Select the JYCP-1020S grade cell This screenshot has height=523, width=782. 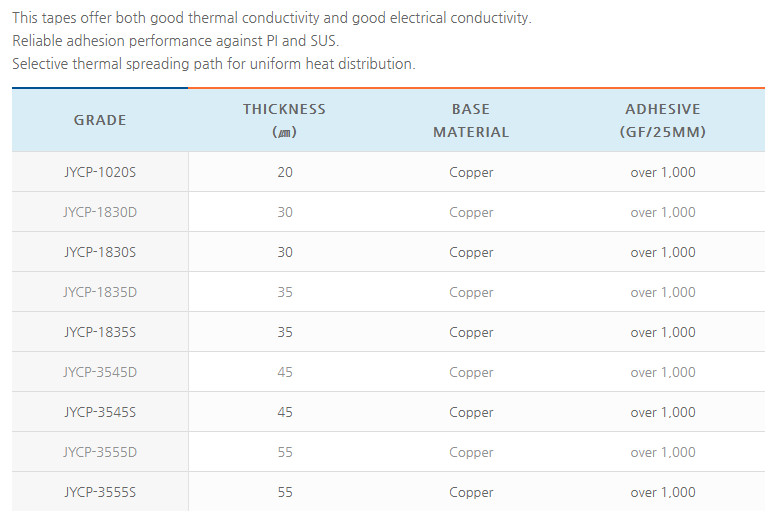(100, 172)
